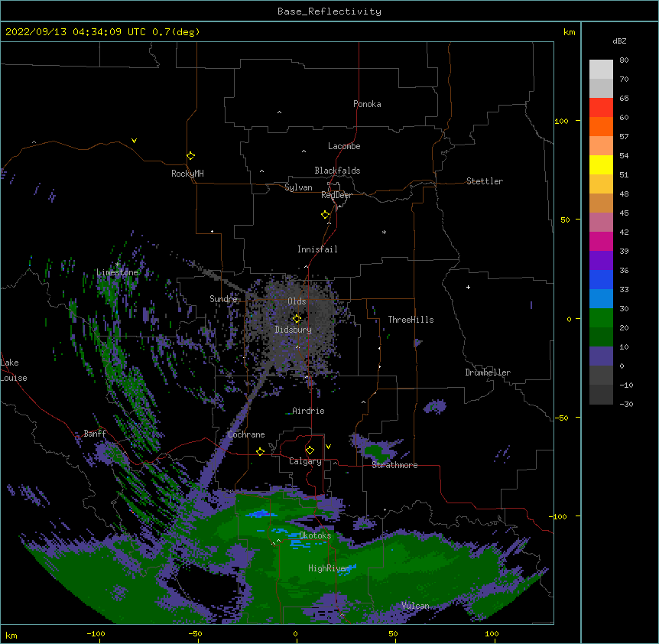Image resolution: width=659 pixels, height=644 pixels.
Task: Click the 100 tick on the right axis
Action: tap(561, 121)
